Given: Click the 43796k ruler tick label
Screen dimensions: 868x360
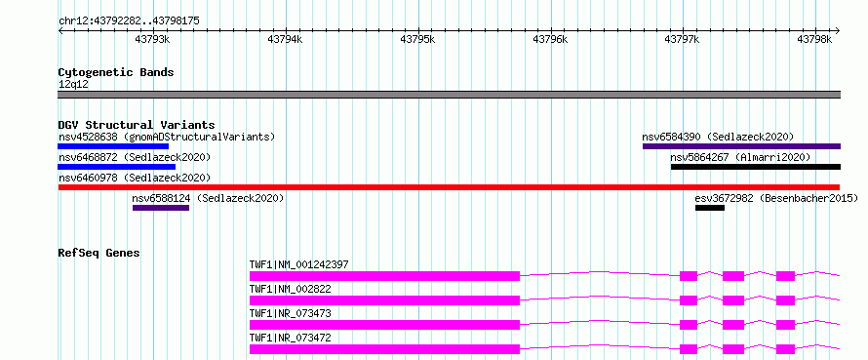Looking at the screenshot, I should pos(550,39).
